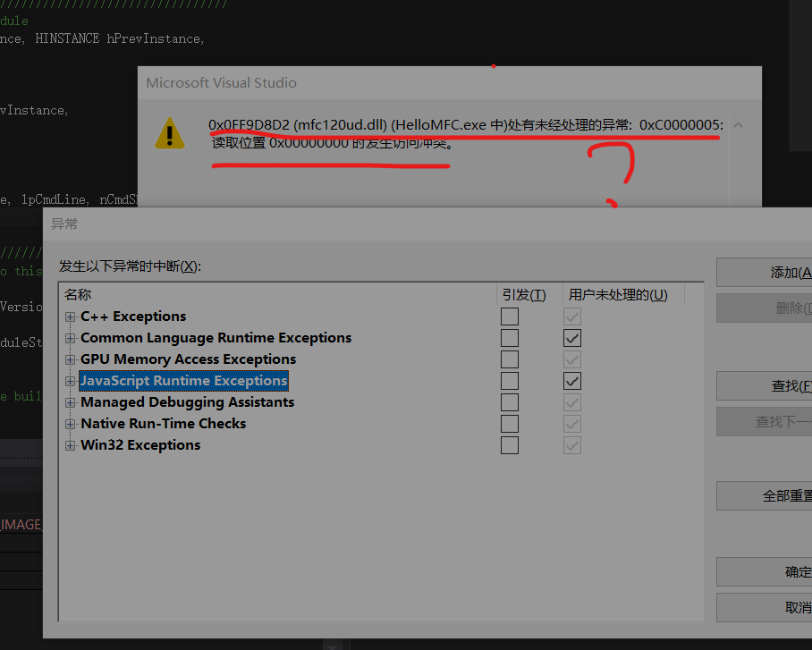This screenshot has width=812, height=650.
Task: Click HINSTANCE hPrevInstance in the code editor
Action: click(120, 38)
